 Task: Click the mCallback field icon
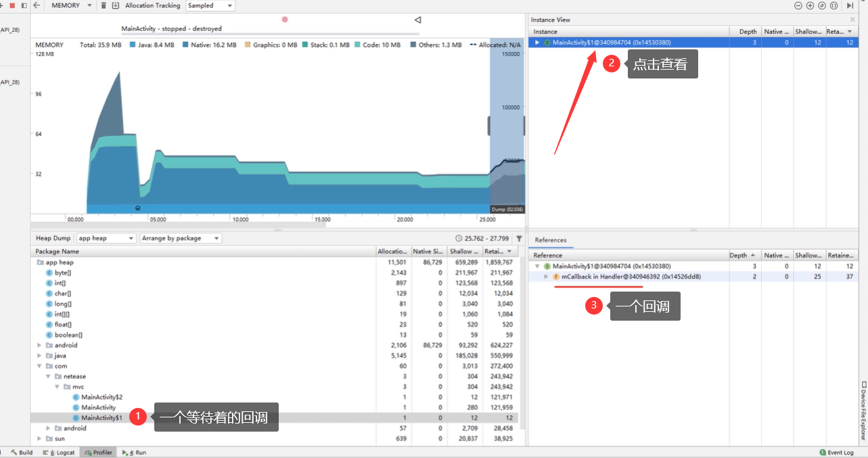pyautogui.click(x=556, y=277)
